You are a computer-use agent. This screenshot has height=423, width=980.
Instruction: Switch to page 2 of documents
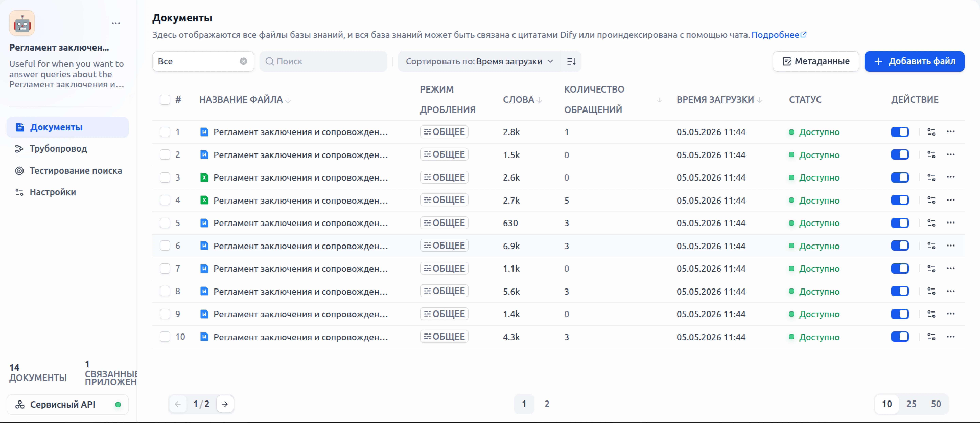pyautogui.click(x=547, y=404)
